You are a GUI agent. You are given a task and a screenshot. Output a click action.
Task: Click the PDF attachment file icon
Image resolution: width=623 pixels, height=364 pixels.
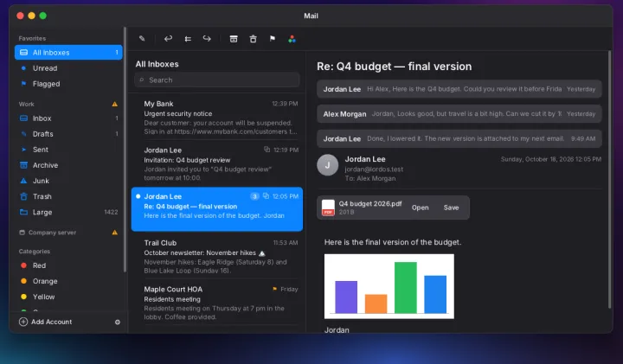pyautogui.click(x=328, y=208)
